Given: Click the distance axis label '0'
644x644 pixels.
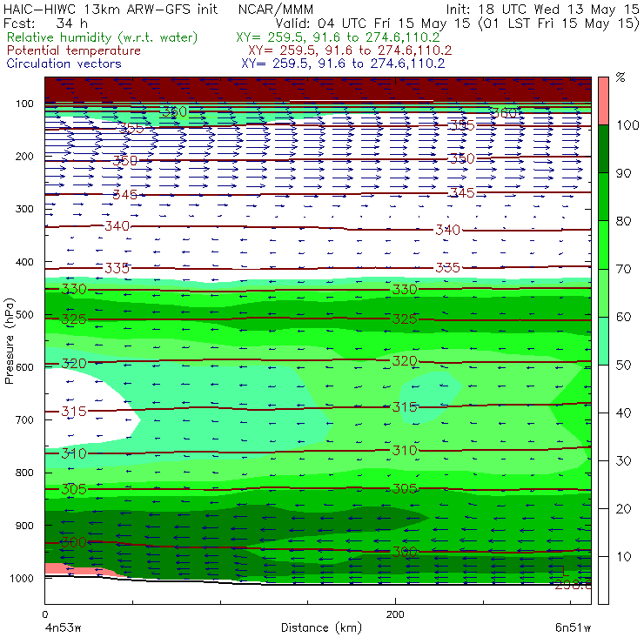Looking at the screenshot, I should (45, 614).
